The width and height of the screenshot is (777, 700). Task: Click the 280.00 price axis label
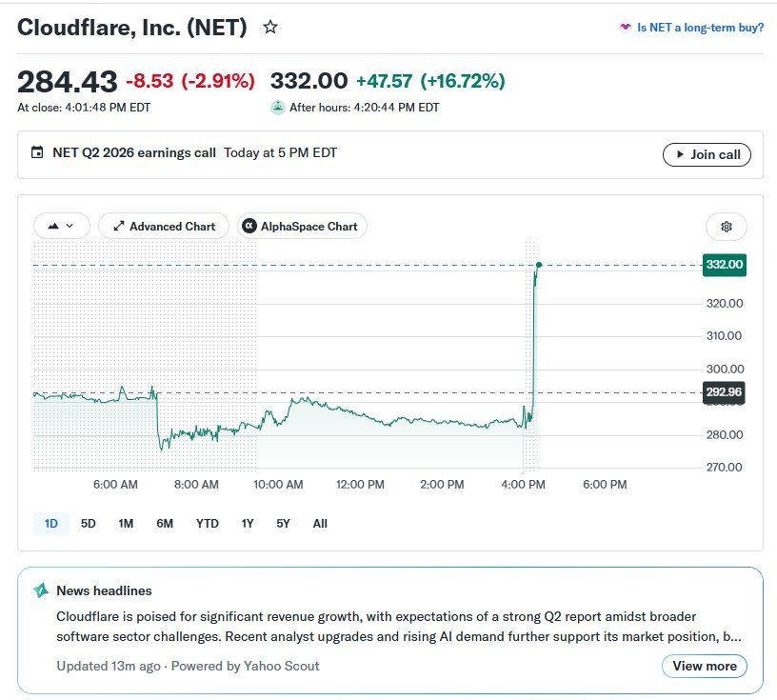click(725, 435)
